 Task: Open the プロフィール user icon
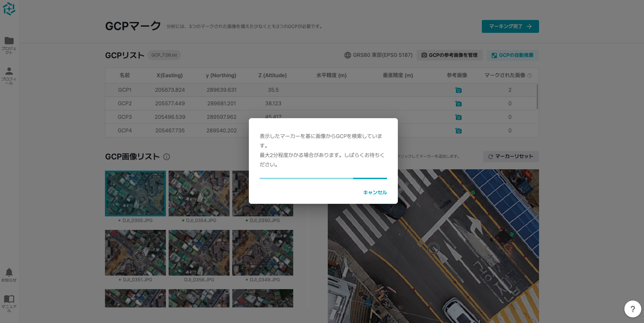(x=9, y=71)
